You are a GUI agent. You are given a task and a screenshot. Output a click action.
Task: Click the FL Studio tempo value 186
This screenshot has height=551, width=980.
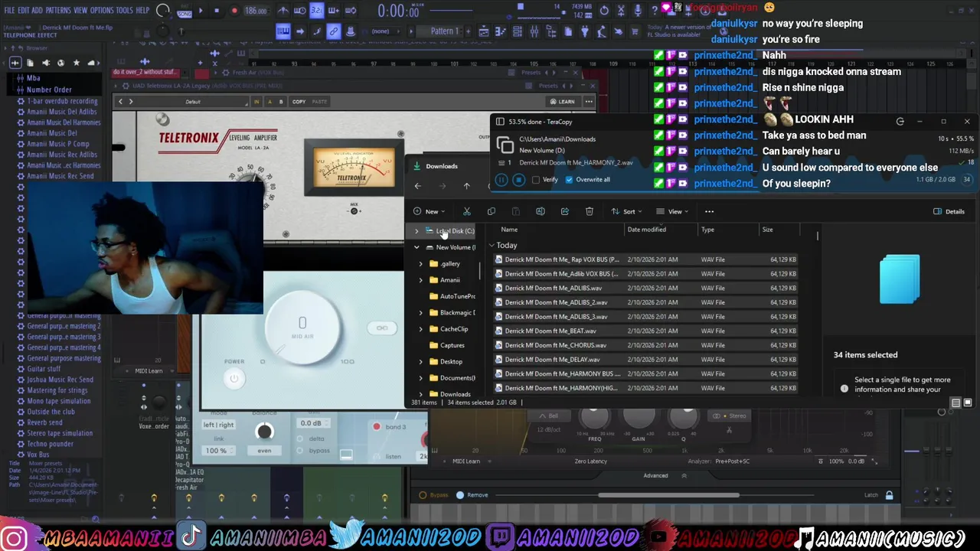coord(256,11)
